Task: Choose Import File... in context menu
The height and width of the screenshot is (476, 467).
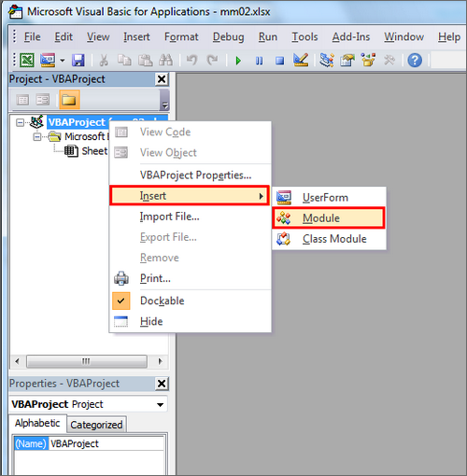Action: 191,217
